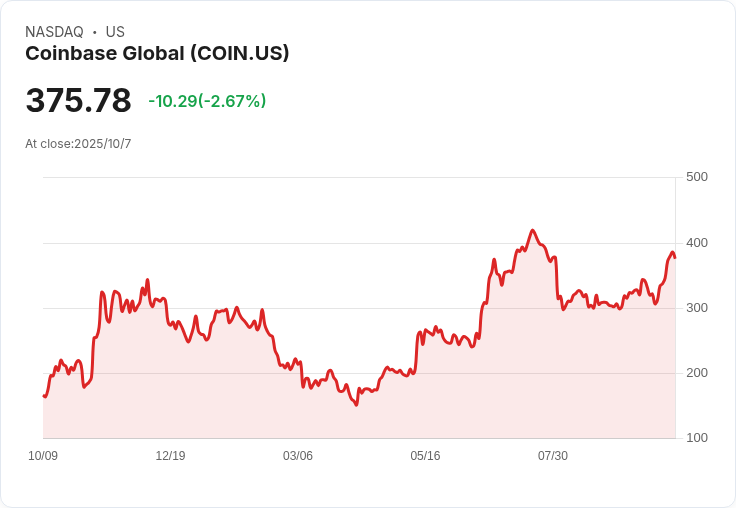Viewport: 736px width, 508px height.
Task: Click the 07/30 date axis label
Action: [553, 456]
